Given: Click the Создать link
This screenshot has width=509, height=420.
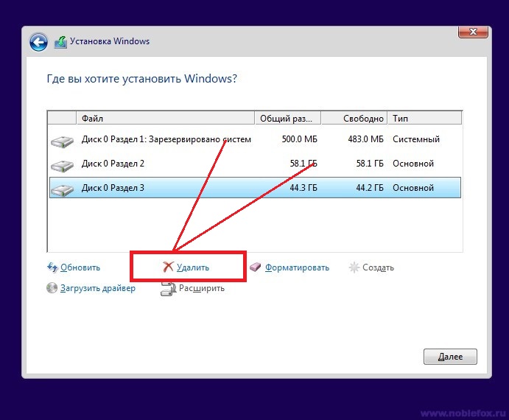Looking at the screenshot, I should [378, 267].
